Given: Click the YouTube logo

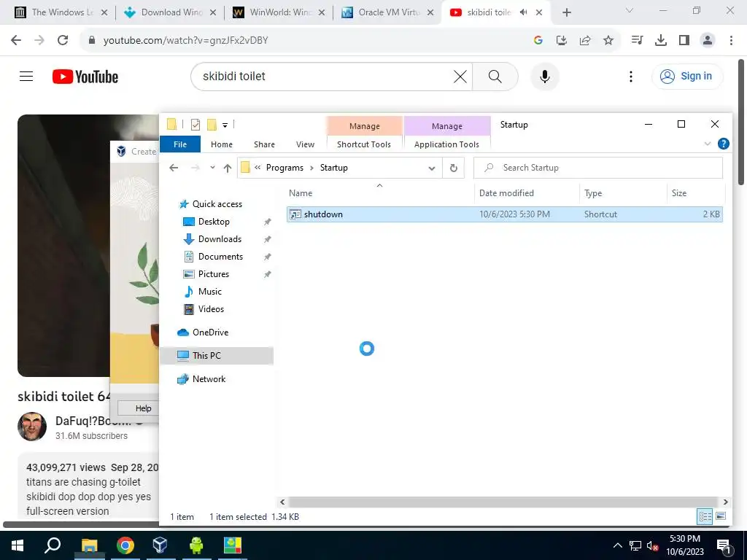Looking at the screenshot, I should coord(85,77).
